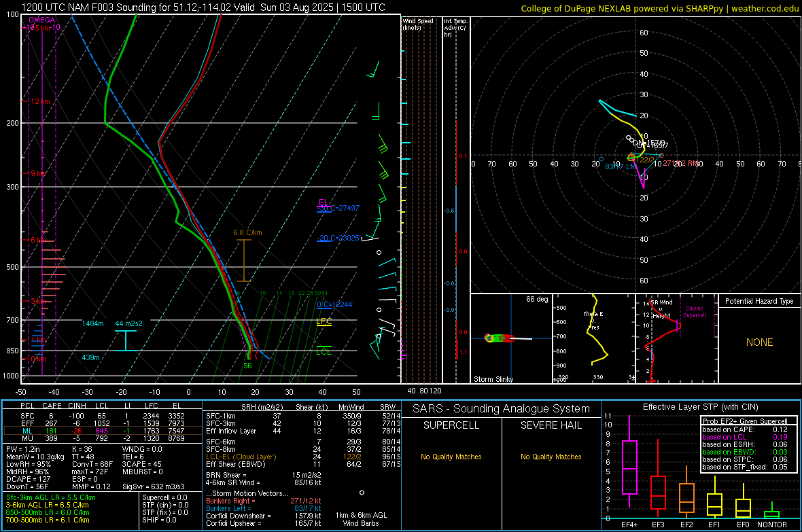The image size is (802, 532).
Task: Click the 'PW = 1.2in' value
Action: 24,449
